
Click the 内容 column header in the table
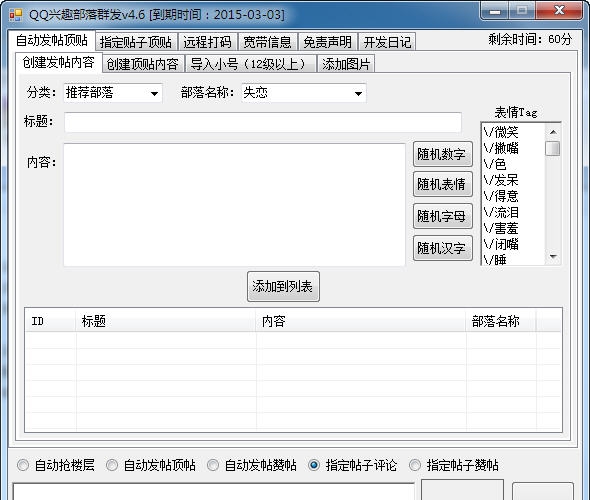(x=361, y=321)
